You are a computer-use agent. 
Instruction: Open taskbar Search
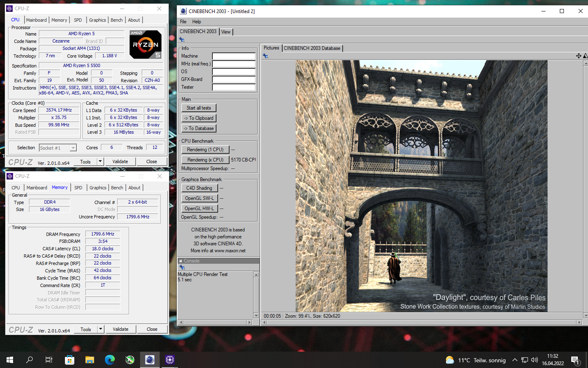pos(29,360)
